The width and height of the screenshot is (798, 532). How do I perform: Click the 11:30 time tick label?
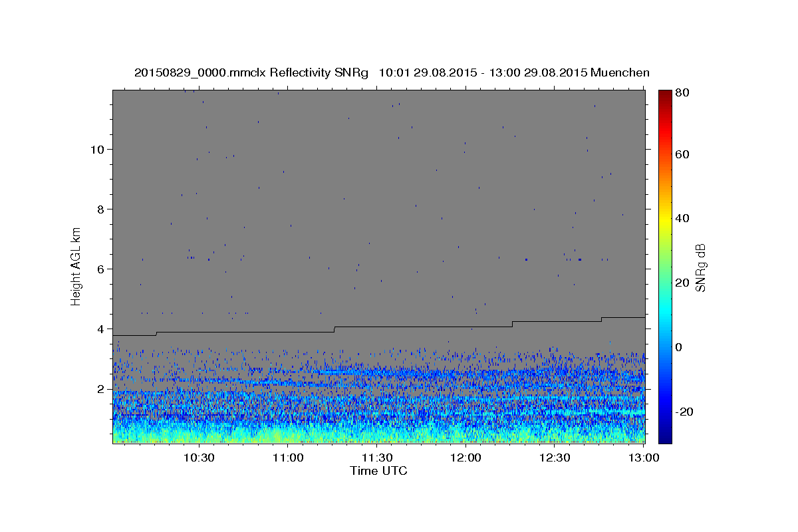coord(377,458)
